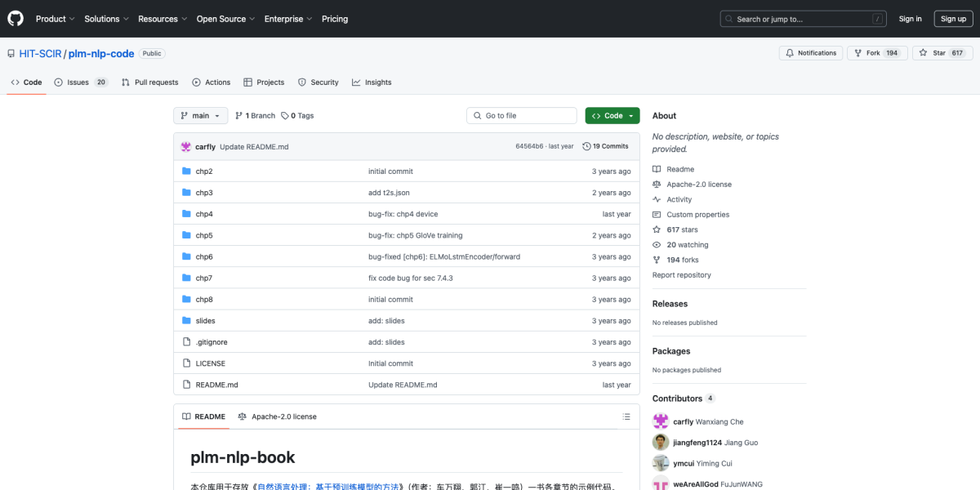Click the GitHub logo in the navbar
The image size is (980, 490).
click(15, 18)
